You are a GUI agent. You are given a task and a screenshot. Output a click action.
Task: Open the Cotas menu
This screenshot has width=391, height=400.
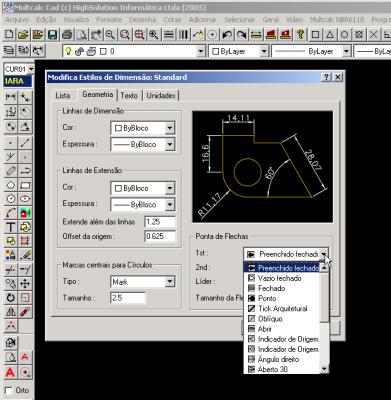click(x=173, y=20)
